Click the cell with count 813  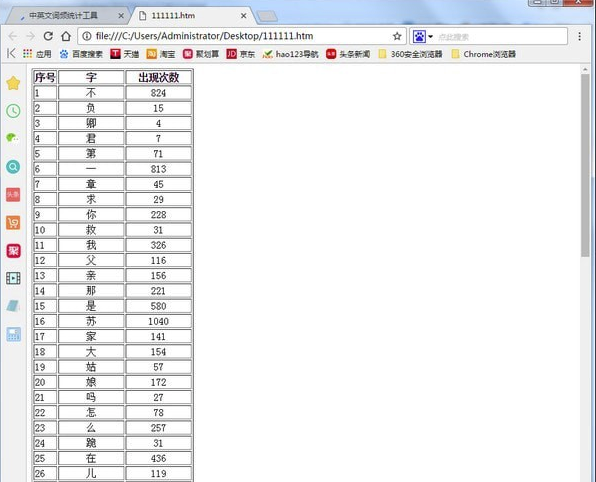coord(159,169)
